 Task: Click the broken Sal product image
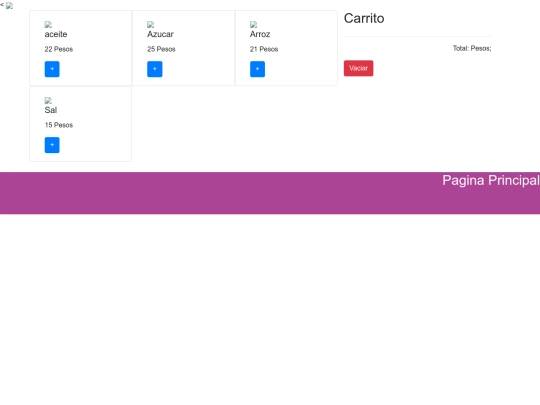(x=48, y=100)
